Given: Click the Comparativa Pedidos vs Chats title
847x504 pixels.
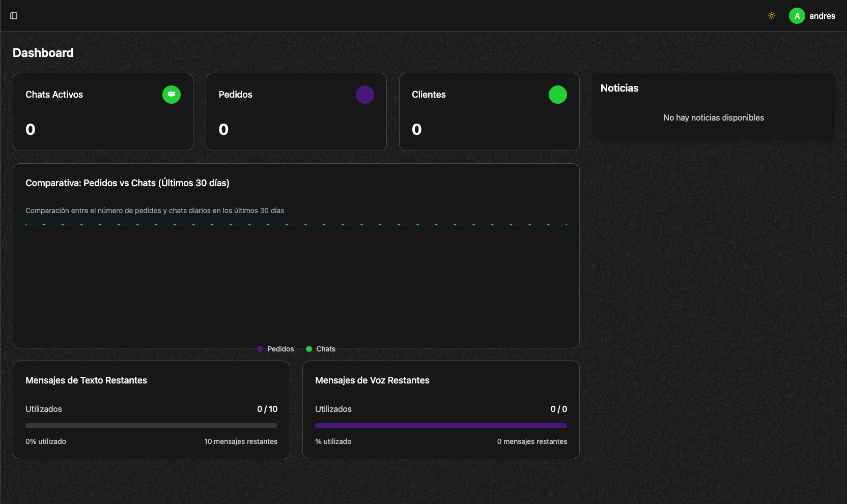Looking at the screenshot, I should click(127, 183).
